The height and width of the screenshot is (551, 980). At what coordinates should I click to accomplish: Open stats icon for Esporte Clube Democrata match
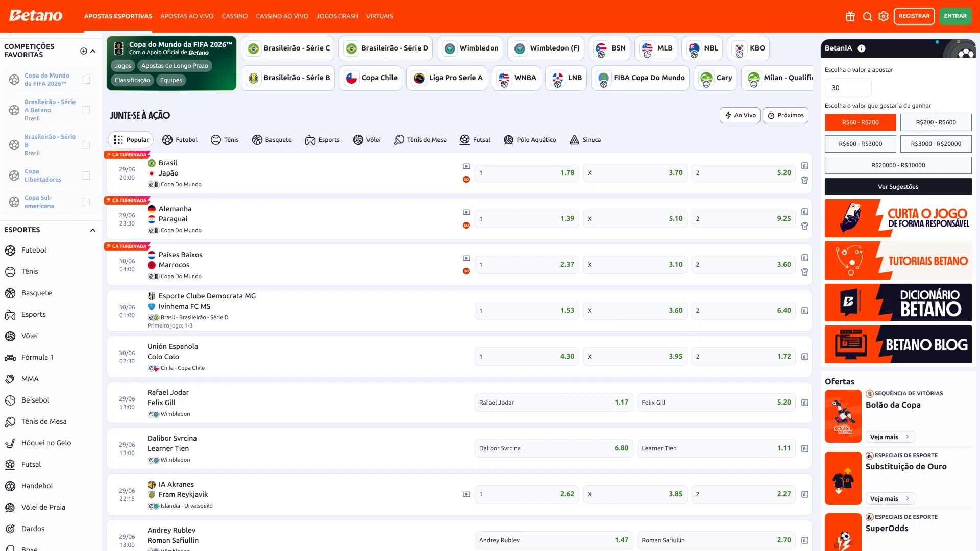[x=805, y=311]
